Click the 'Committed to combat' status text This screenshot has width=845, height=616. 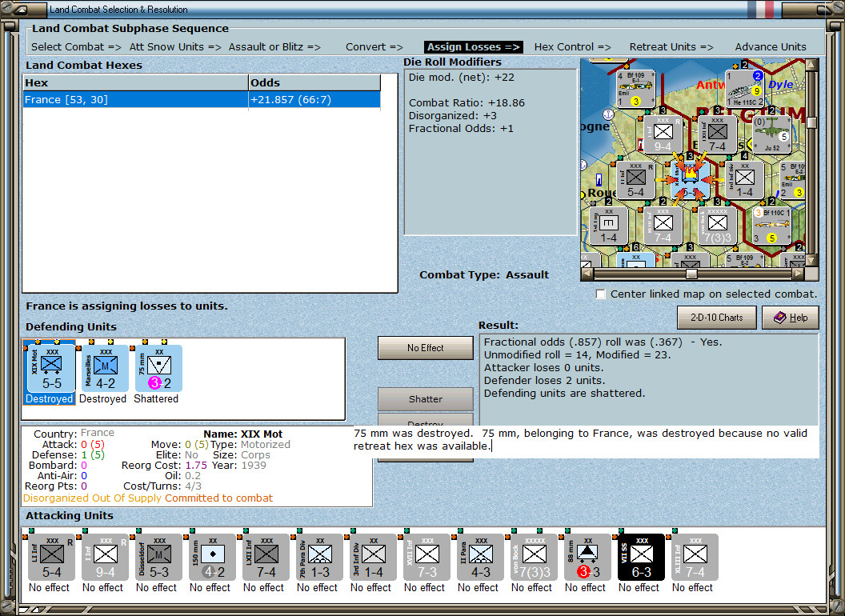point(218,498)
